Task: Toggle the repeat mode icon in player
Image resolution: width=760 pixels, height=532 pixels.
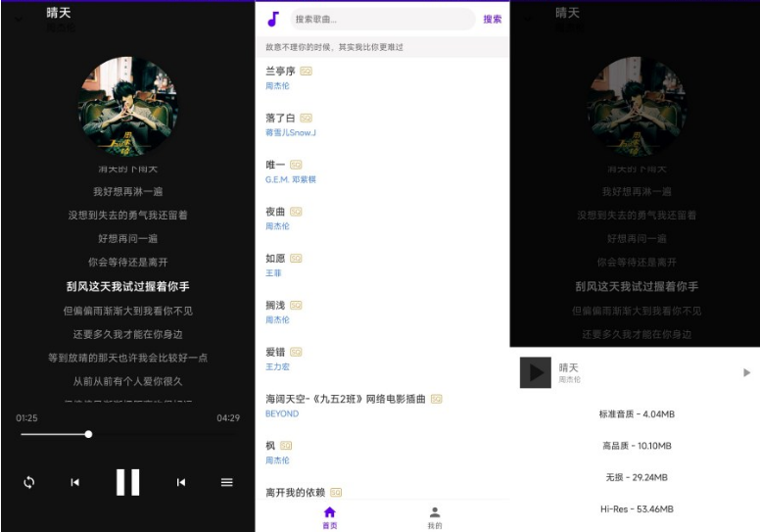Action: pos(29,482)
